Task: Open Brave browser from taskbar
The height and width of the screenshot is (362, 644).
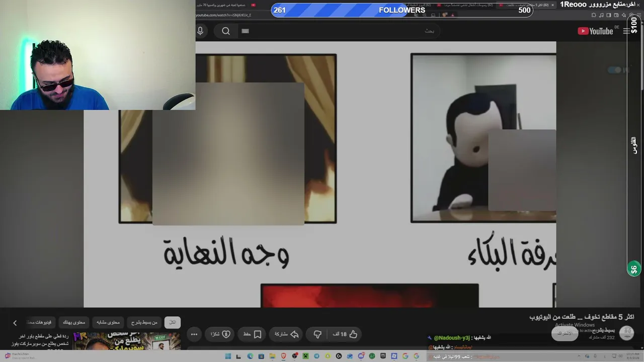Action: pyautogui.click(x=283, y=356)
